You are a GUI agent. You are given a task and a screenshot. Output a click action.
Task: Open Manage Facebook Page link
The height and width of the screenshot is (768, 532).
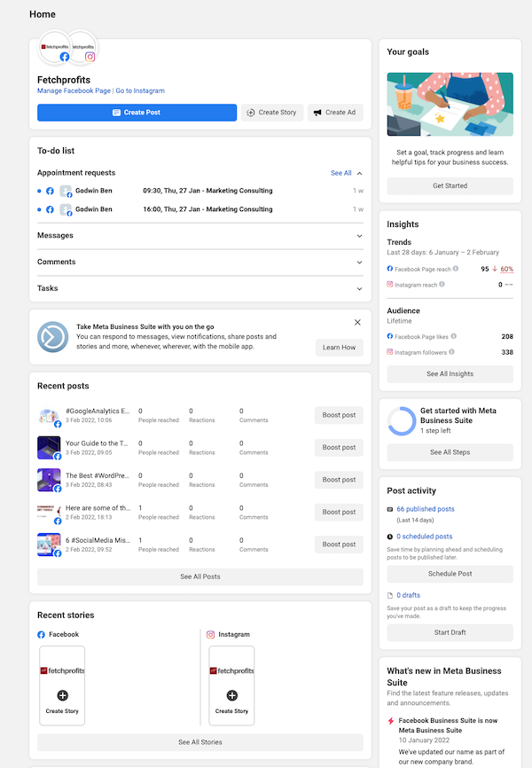pos(74,90)
